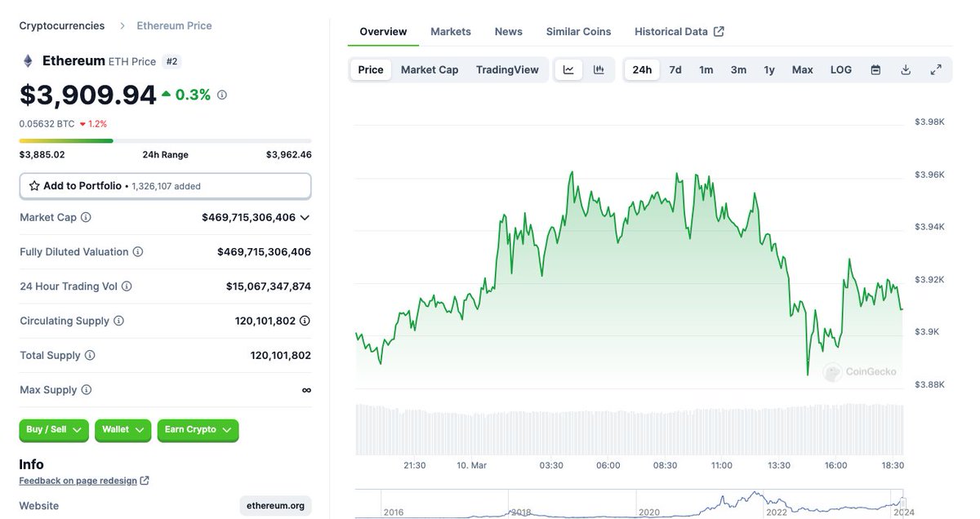Enable LOG scale on chart

pos(841,69)
